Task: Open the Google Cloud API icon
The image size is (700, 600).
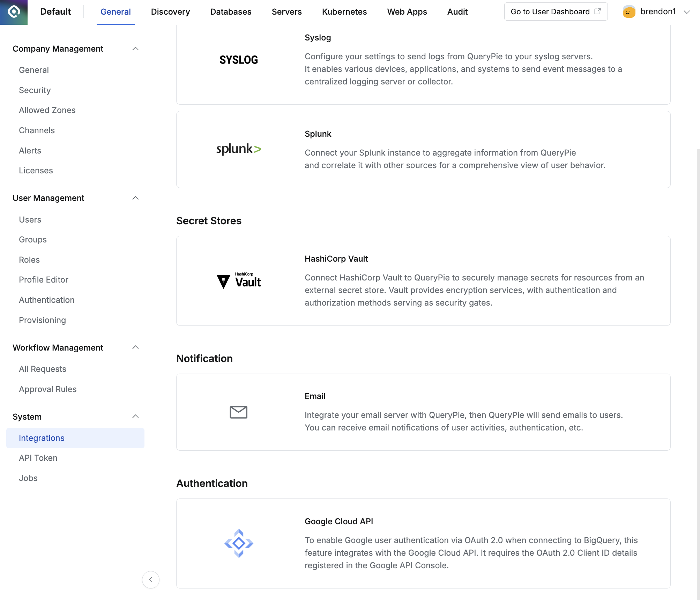Action: pyautogui.click(x=238, y=543)
